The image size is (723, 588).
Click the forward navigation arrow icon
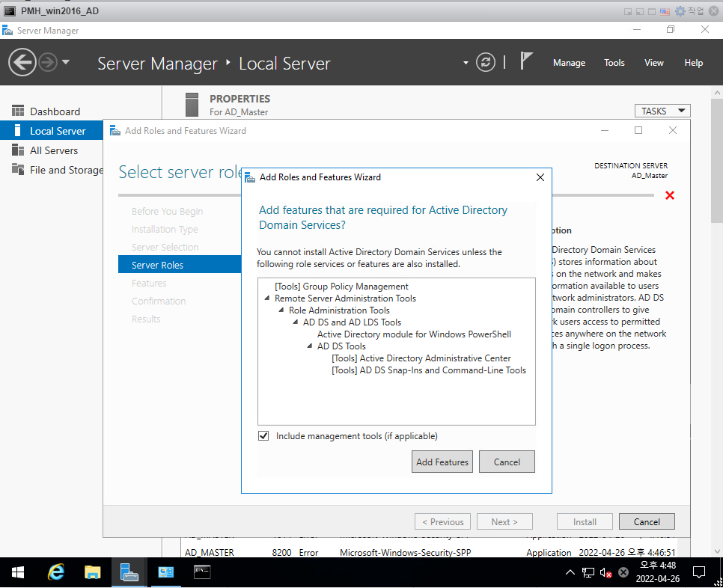(x=47, y=62)
